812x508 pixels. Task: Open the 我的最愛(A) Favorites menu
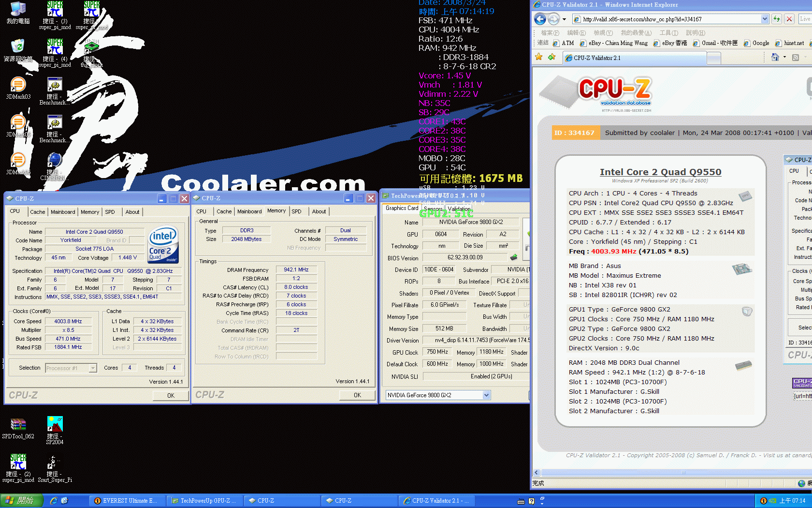[x=636, y=33]
